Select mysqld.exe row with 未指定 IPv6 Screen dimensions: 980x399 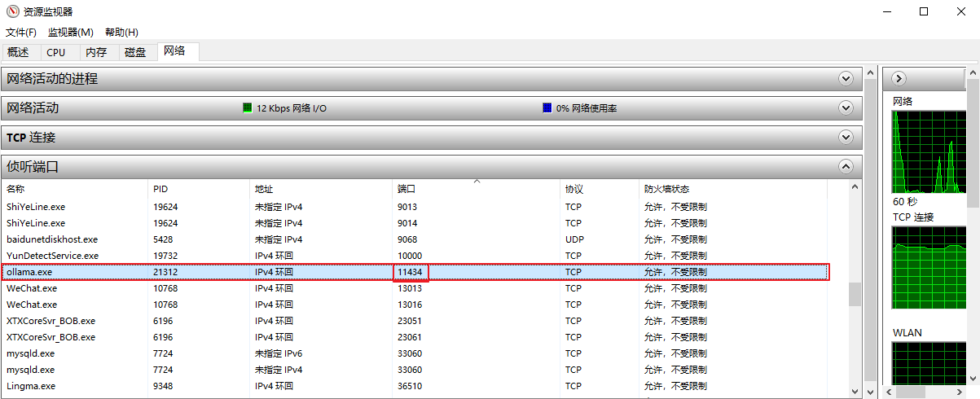415,353
